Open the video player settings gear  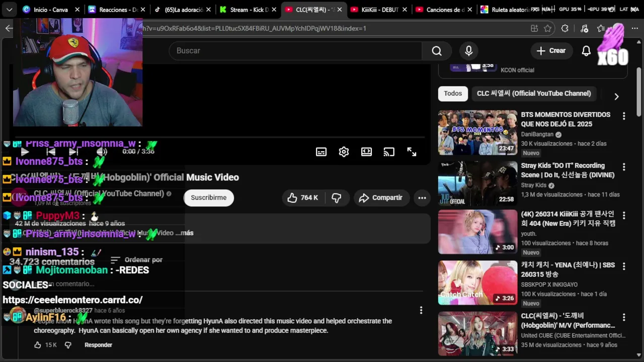(344, 152)
